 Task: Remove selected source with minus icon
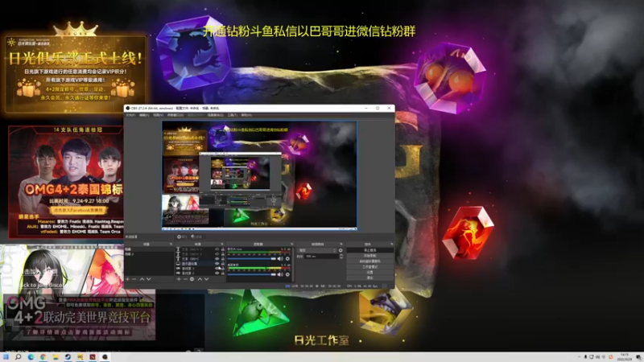click(185, 279)
